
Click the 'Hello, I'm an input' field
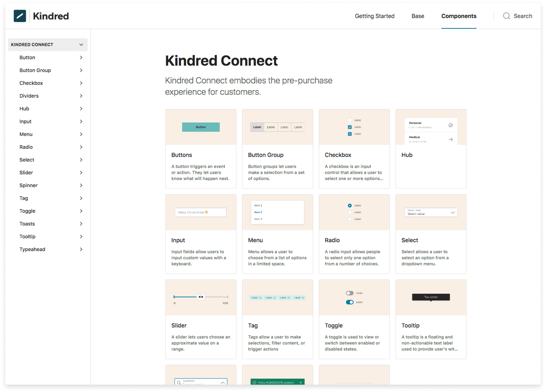tap(200, 212)
